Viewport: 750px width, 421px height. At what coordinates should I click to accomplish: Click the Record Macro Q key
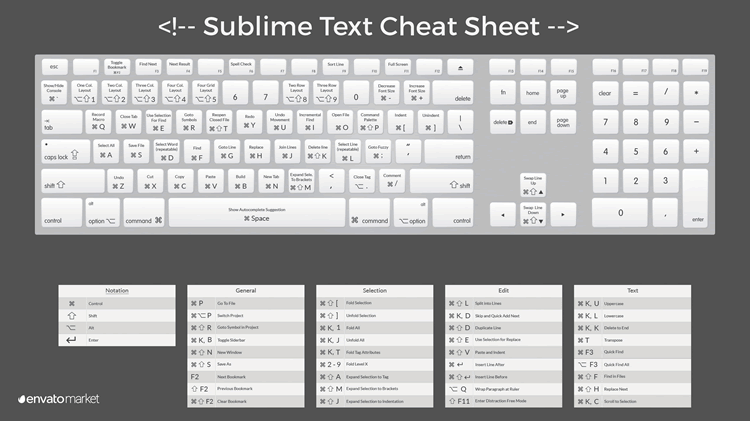point(98,122)
